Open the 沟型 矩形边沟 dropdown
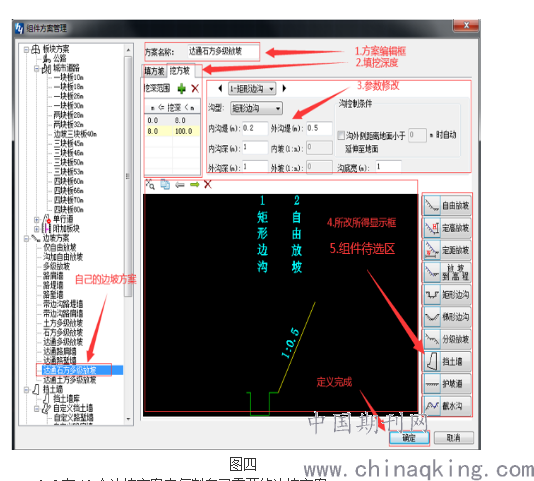Image resolution: width=534 pixels, height=481 pixels. click(256, 108)
